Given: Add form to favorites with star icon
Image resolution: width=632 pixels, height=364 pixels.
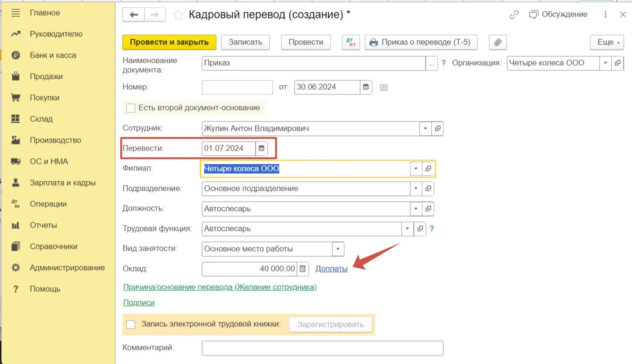Looking at the screenshot, I should point(178,15).
